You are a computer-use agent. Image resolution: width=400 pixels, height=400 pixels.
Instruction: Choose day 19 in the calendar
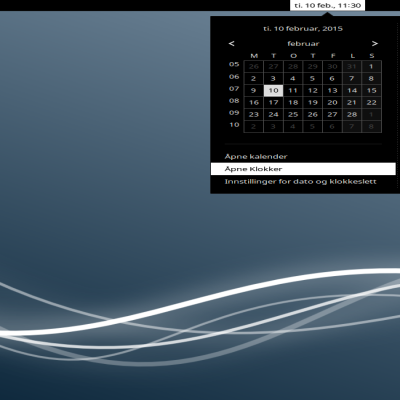(313, 102)
